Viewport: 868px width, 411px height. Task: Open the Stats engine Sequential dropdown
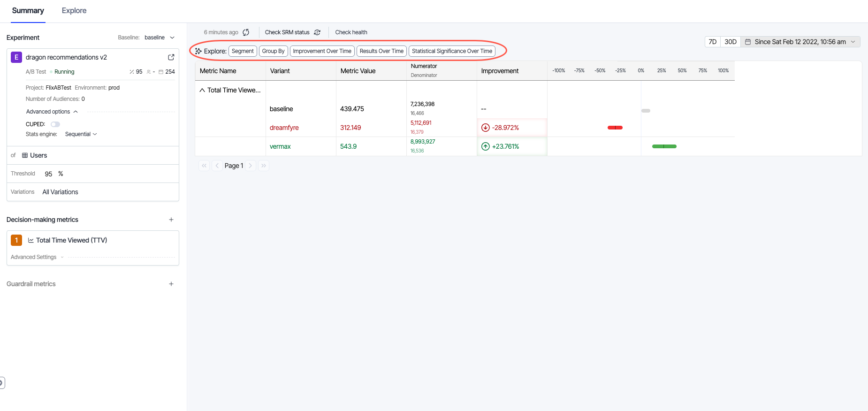[81, 134]
